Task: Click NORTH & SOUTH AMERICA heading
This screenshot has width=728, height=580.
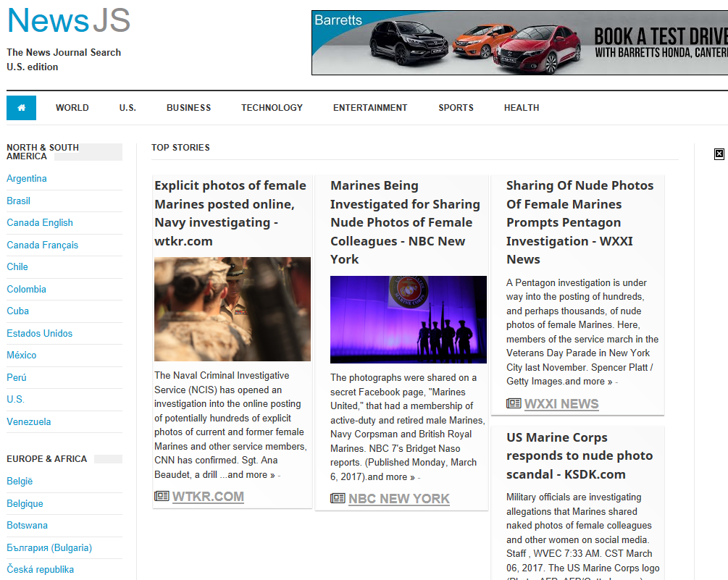Action: [43, 152]
